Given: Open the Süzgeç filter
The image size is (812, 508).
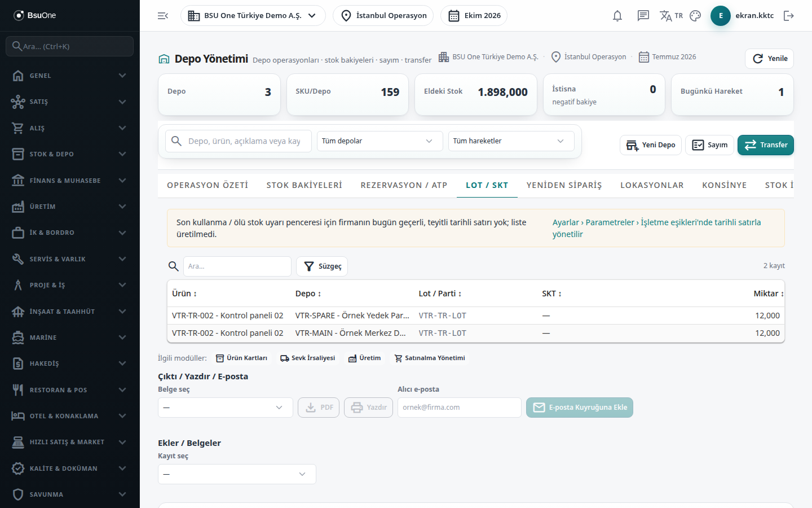Looking at the screenshot, I should (x=322, y=266).
